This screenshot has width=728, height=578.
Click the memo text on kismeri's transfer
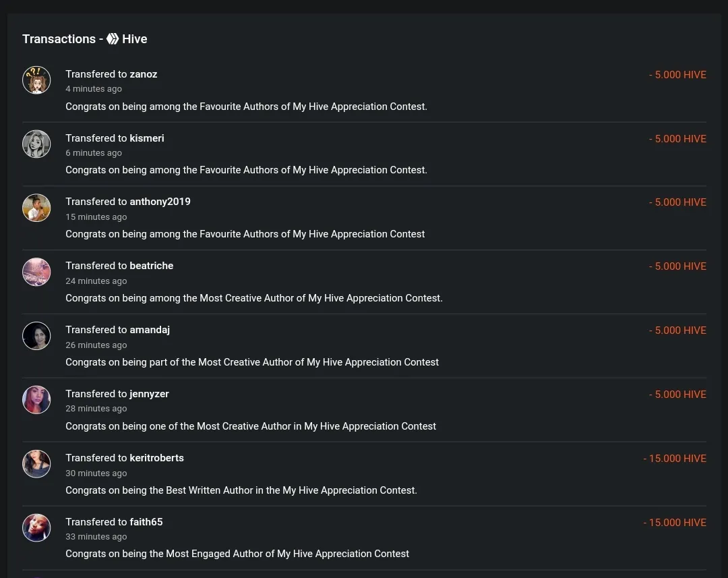pyautogui.click(x=246, y=170)
